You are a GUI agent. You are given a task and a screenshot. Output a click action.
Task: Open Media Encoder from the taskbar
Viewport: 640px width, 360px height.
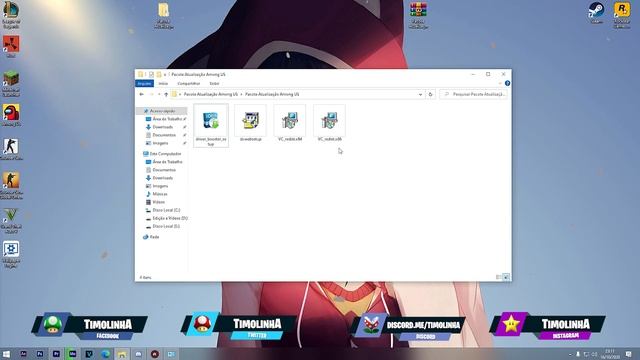(x=73, y=354)
